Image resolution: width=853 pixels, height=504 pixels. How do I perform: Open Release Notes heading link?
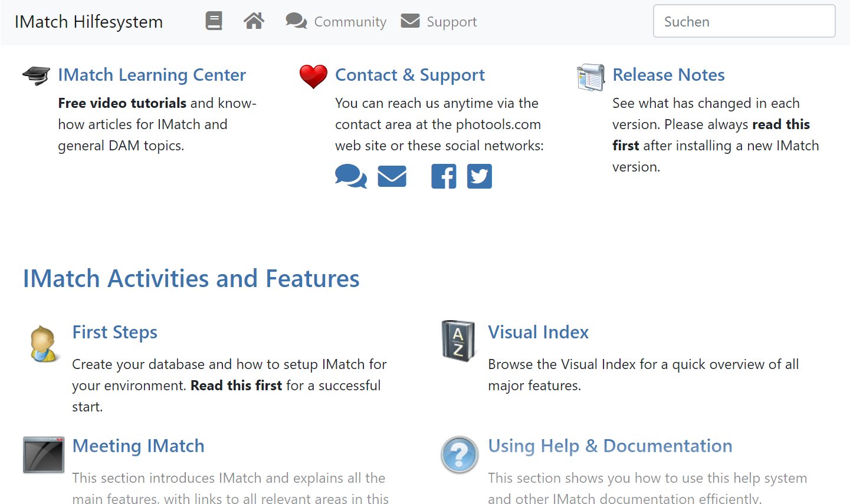[x=668, y=75]
